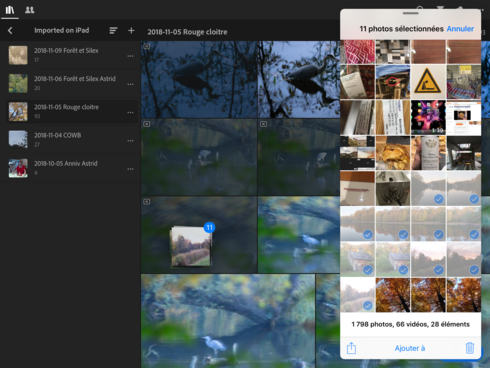This screenshot has width=490, height=368.
Task: Select the 2018-11-06 Forêt et Silex Astrid album
Action: [x=72, y=83]
